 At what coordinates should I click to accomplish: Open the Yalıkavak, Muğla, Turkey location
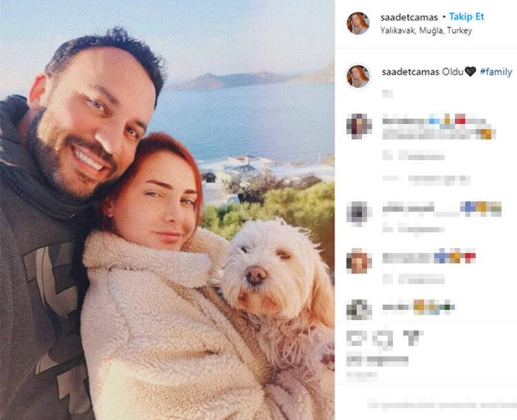tap(426, 30)
